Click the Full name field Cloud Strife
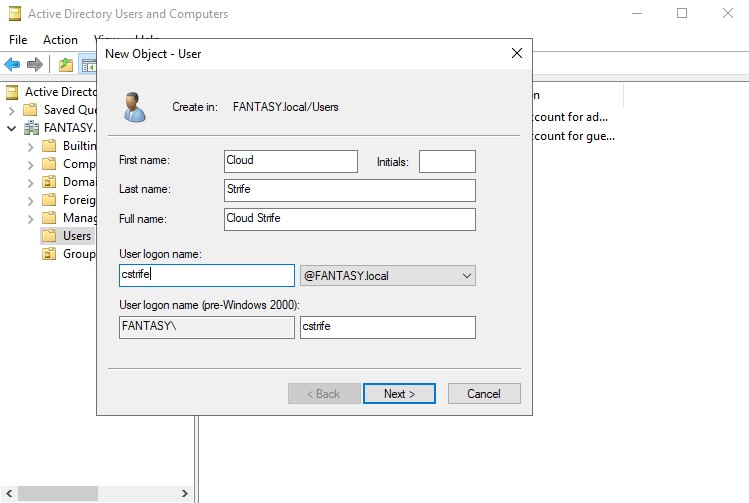This screenshot has width=749, height=503. [x=350, y=219]
